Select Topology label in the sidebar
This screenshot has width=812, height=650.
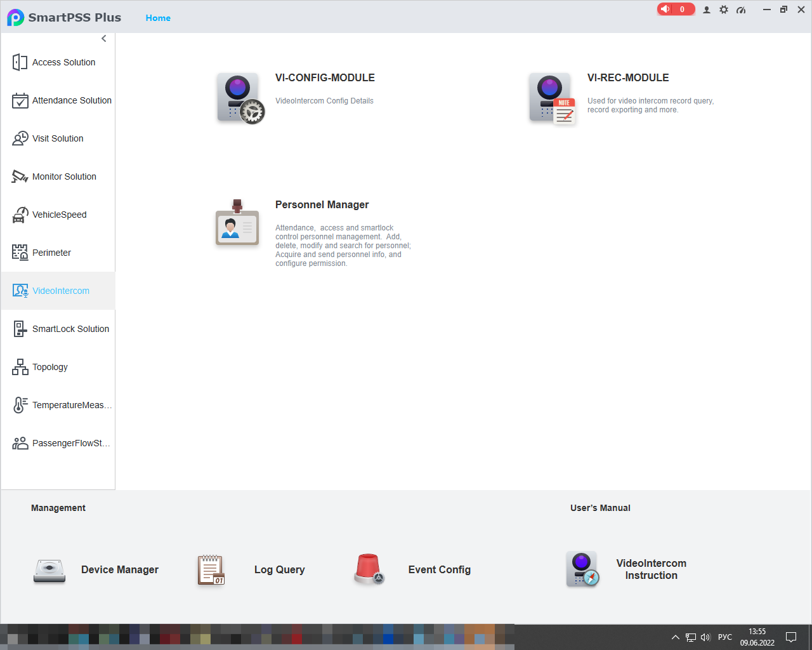pyautogui.click(x=49, y=367)
